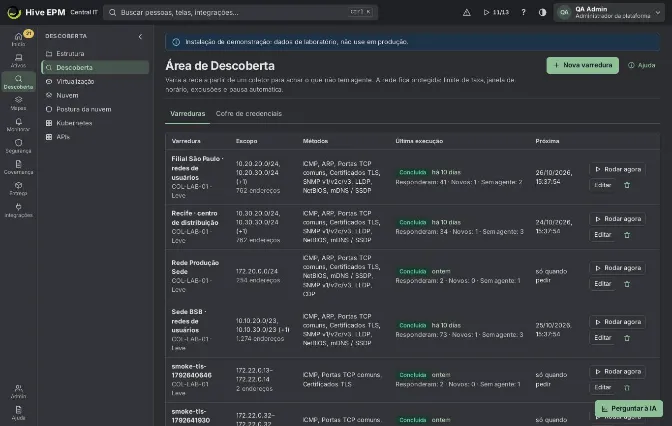The image size is (672, 426).
Task: Open Postura da nuvem menu item
Action: click(95, 109)
